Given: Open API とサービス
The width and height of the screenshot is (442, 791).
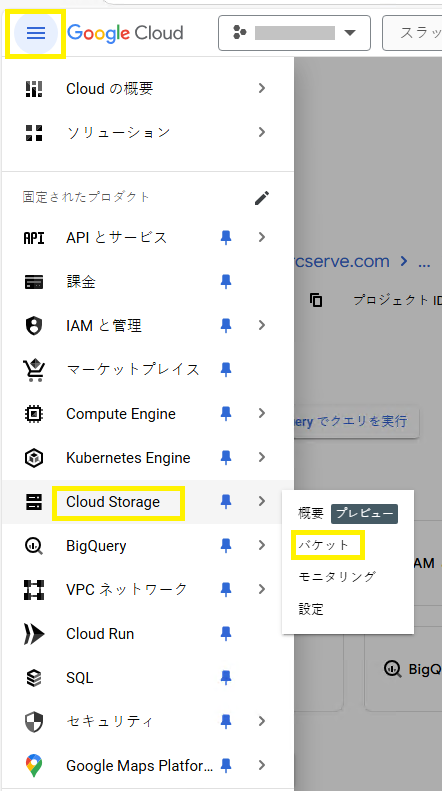Looking at the screenshot, I should coord(117,238).
